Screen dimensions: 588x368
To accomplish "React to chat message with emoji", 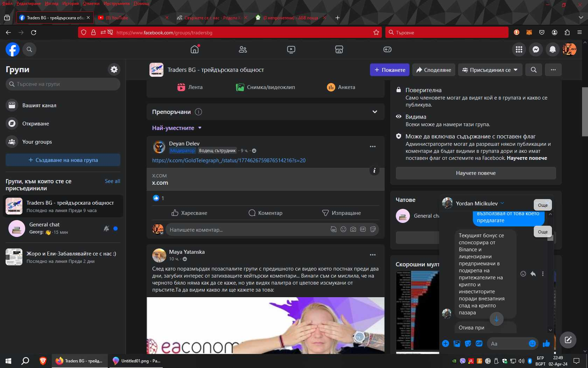I will pyautogui.click(x=523, y=274).
